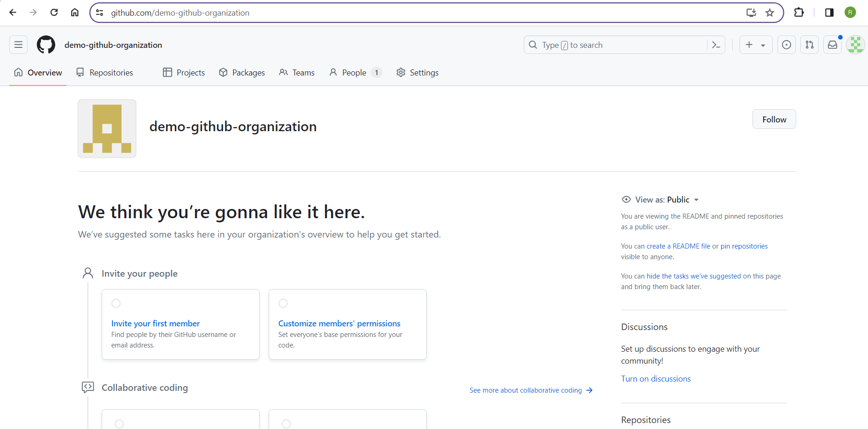Click the issues icon next to search
868x429 pixels.
click(x=787, y=45)
